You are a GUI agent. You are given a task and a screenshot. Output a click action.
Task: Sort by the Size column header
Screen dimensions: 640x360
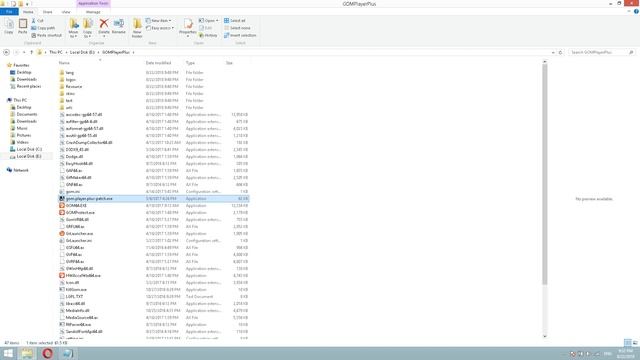pos(229,63)
